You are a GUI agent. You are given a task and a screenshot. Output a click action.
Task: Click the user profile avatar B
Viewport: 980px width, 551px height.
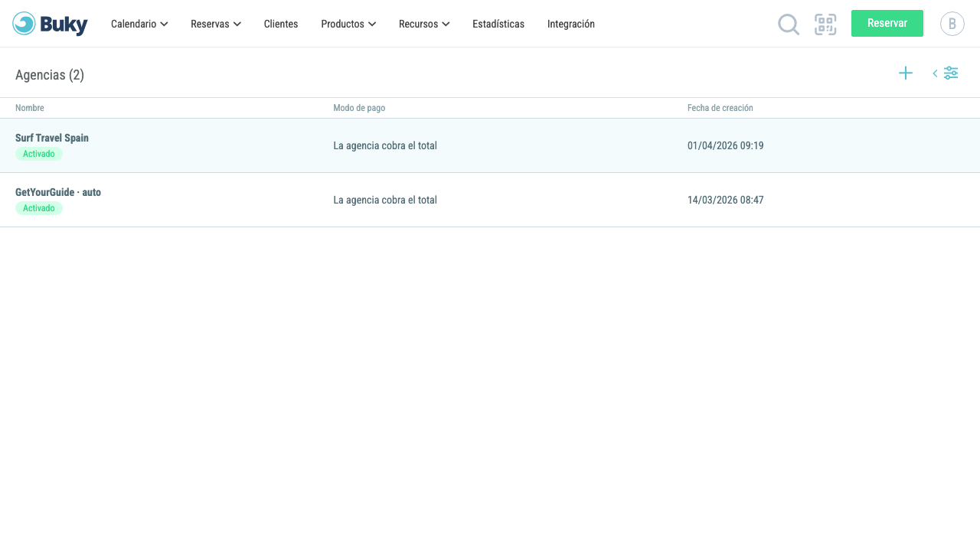coord(952,24)
